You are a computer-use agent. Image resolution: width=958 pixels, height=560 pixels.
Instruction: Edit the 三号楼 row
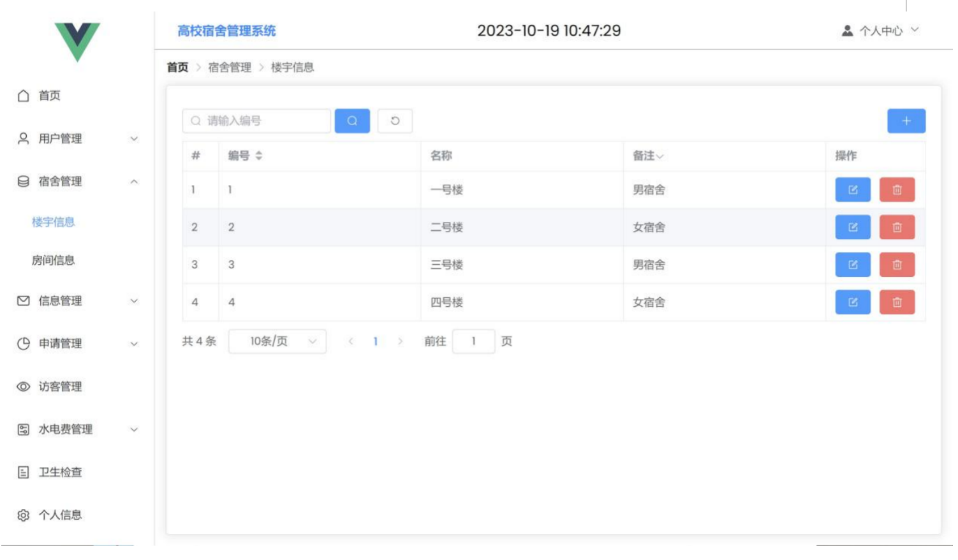coord(853,265)
